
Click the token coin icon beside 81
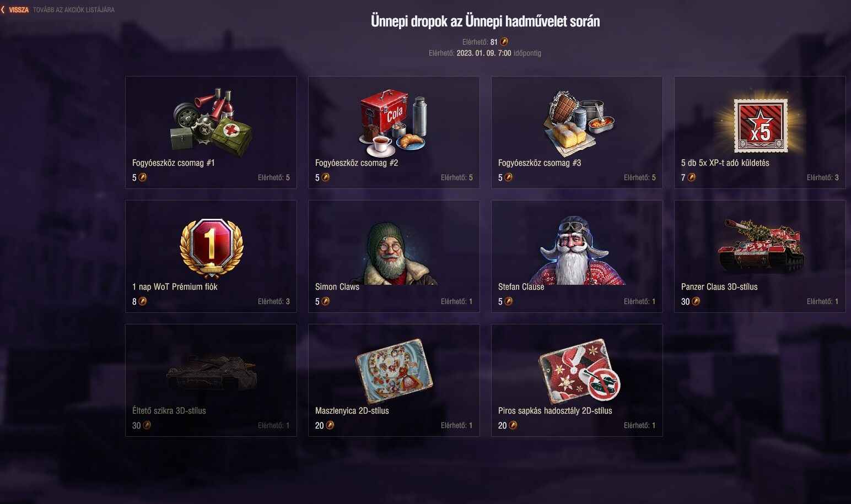pyautogui.click(x=504, y=42)
